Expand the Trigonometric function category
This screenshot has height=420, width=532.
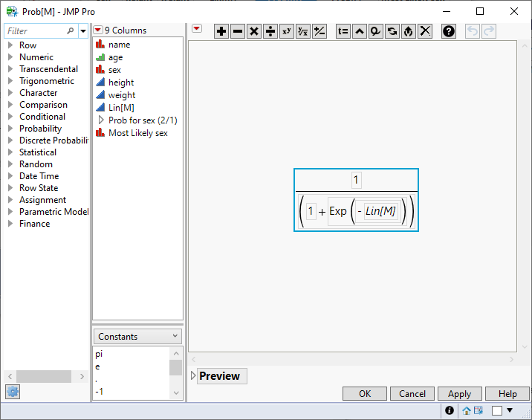pyautogui.click(x=10, y=81)
